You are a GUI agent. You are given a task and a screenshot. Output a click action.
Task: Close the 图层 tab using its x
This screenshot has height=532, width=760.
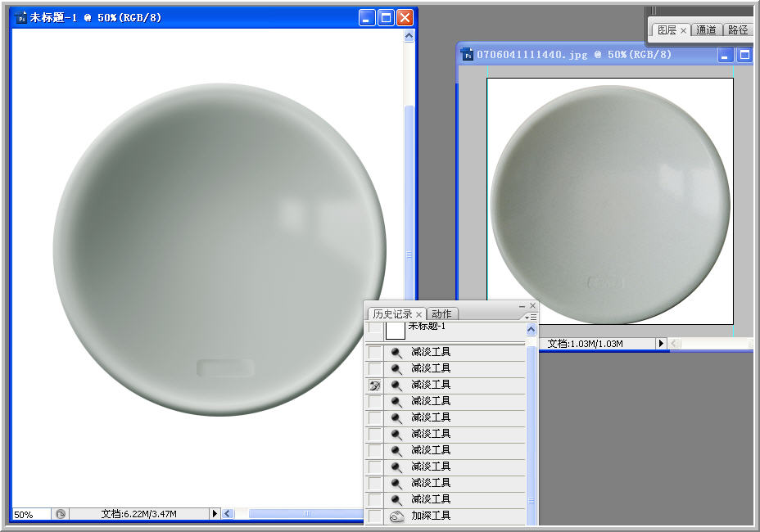coord(683,30)
